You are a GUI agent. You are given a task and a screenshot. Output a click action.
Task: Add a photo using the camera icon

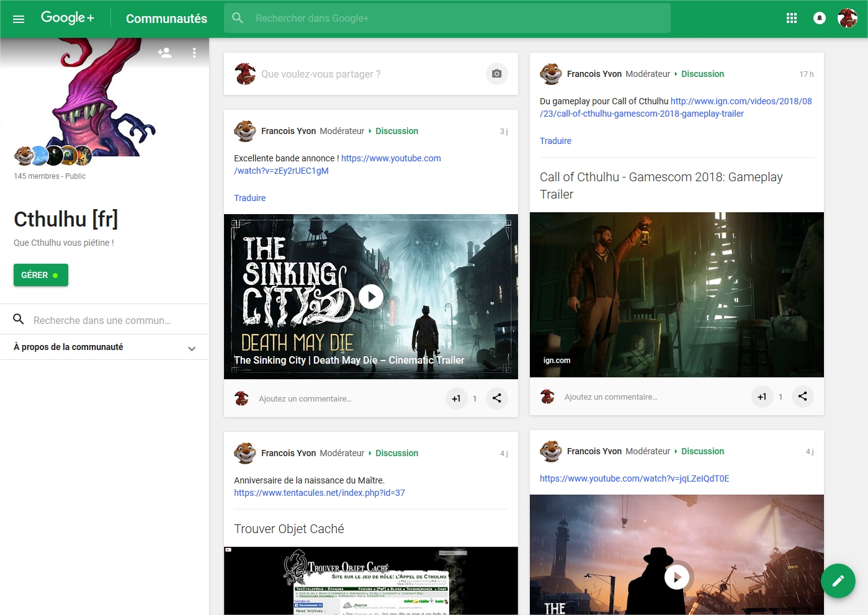[497, 74]
